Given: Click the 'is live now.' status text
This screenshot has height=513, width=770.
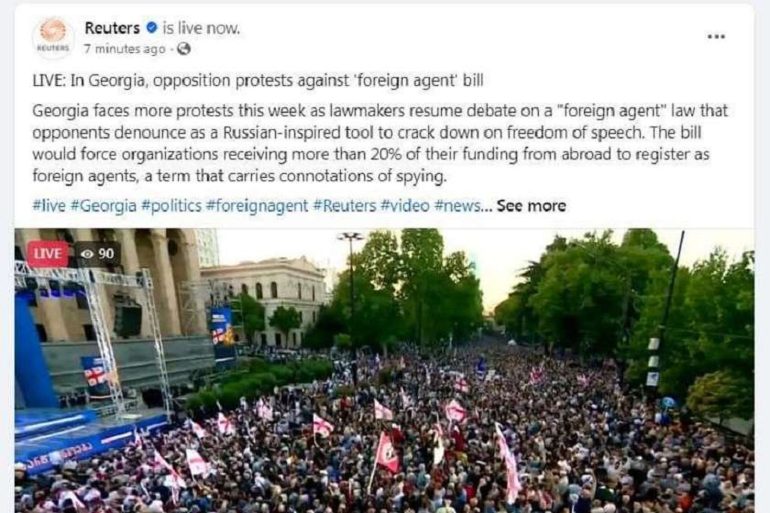Looking at the screenshot, I should (x=201, y=28).
